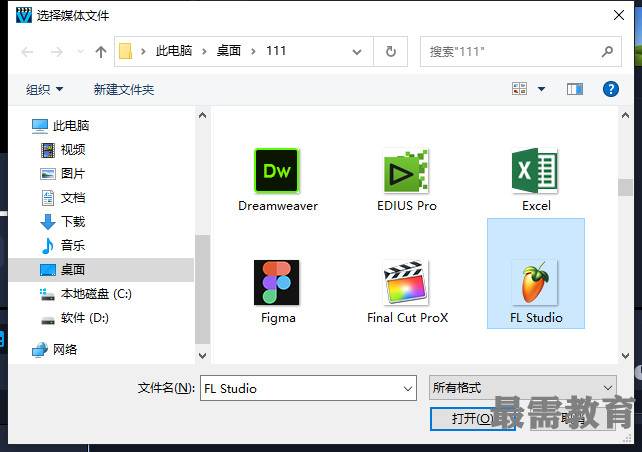The width and height of the screenshot is (642, 452).
Task: Click sidebar scrollbar down arrow
Action: (202, 355)
